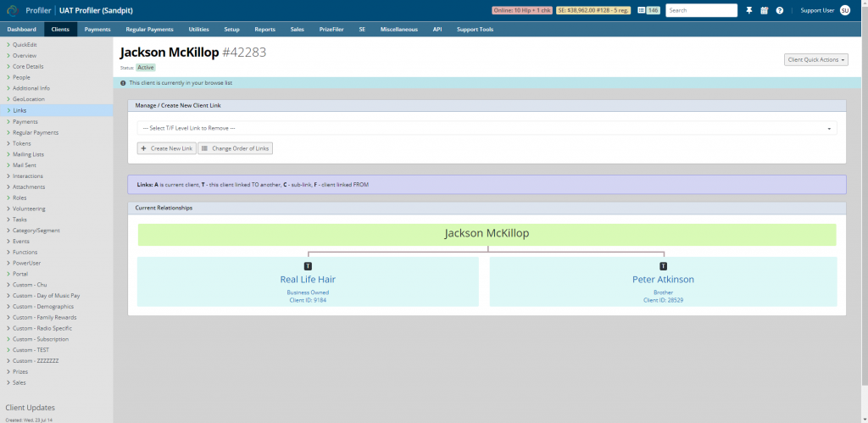The width and height of the screenshot is (868, 423).
Task: Open the Sales menu in top bar
Action: pyautogui.click(x=298, y=30)
